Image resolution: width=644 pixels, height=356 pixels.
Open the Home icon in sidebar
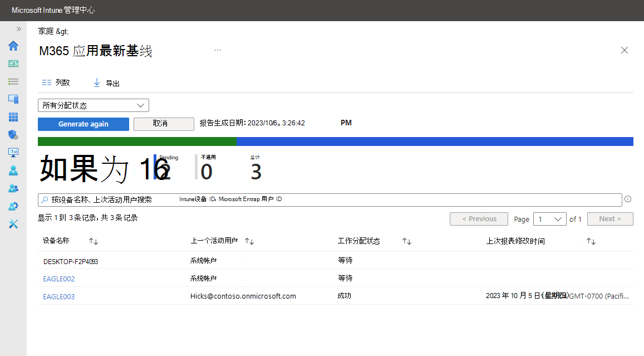coord(13,46)
